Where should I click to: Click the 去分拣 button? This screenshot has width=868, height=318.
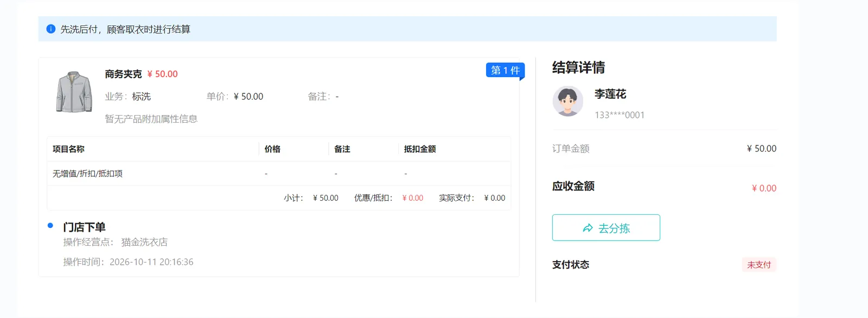[606, 228]
